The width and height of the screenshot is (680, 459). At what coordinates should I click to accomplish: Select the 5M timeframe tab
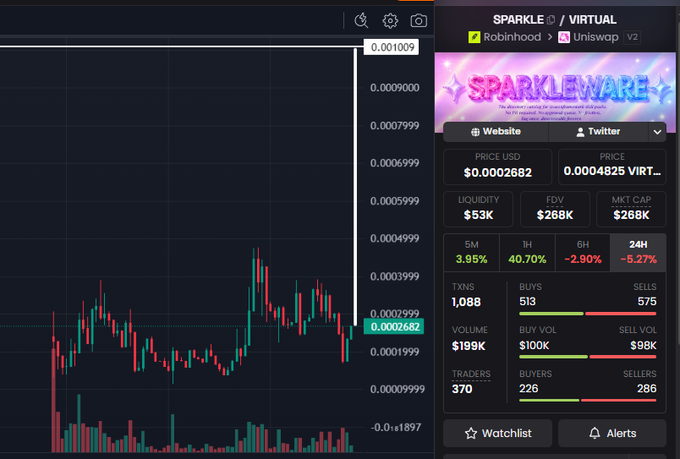[471, 252]
